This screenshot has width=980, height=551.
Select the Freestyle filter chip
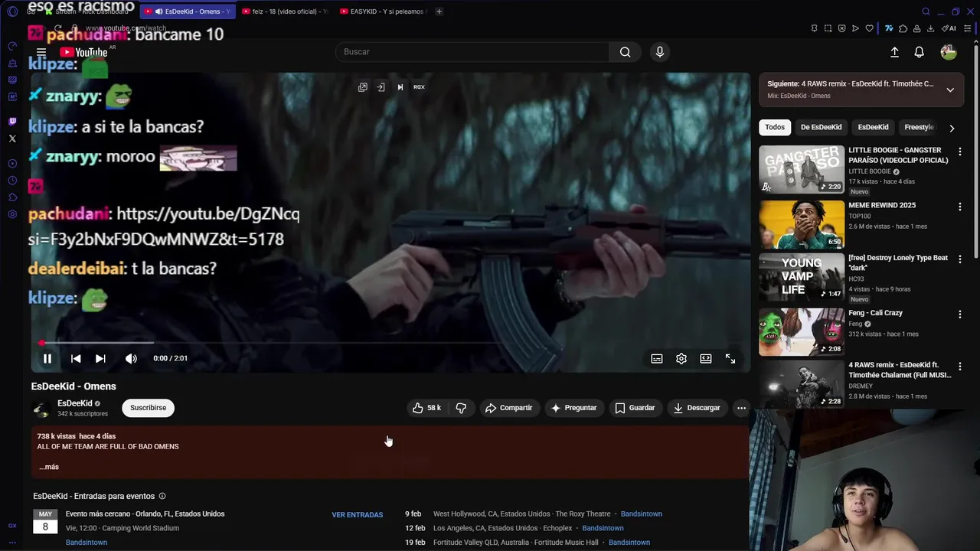tap(919, 127)
